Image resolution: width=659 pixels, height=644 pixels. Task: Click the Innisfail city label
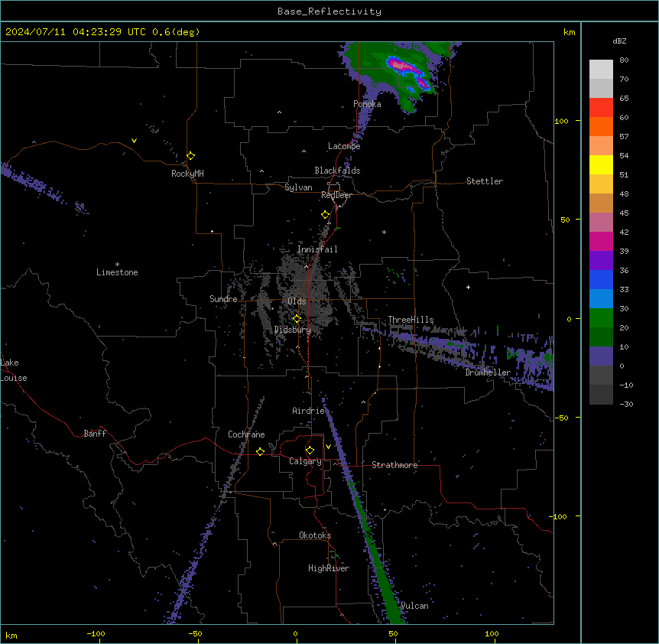tap(317, 249)
